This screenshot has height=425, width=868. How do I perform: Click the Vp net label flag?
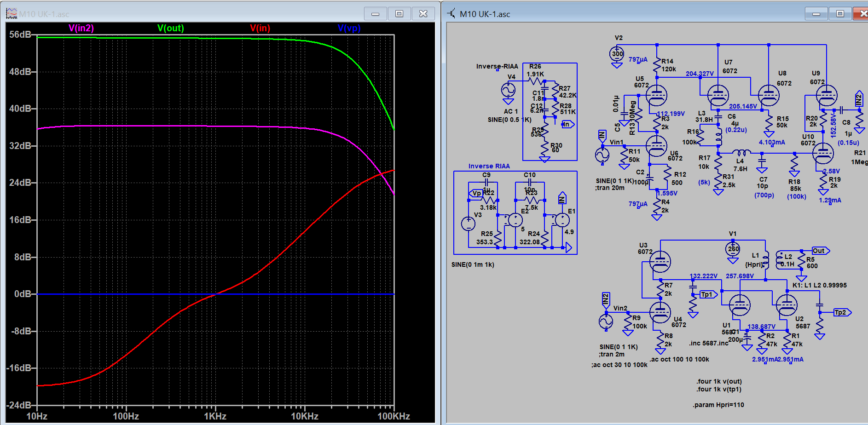(x=476, y=193)
